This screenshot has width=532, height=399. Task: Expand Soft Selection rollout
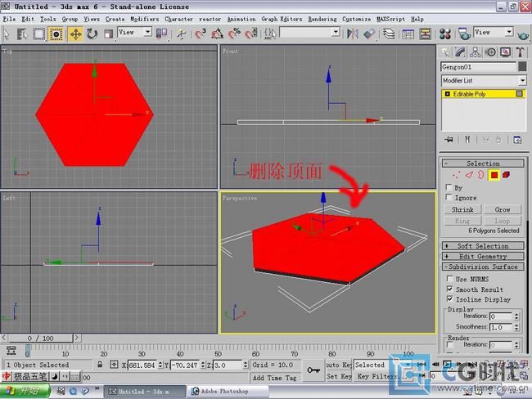483,246
